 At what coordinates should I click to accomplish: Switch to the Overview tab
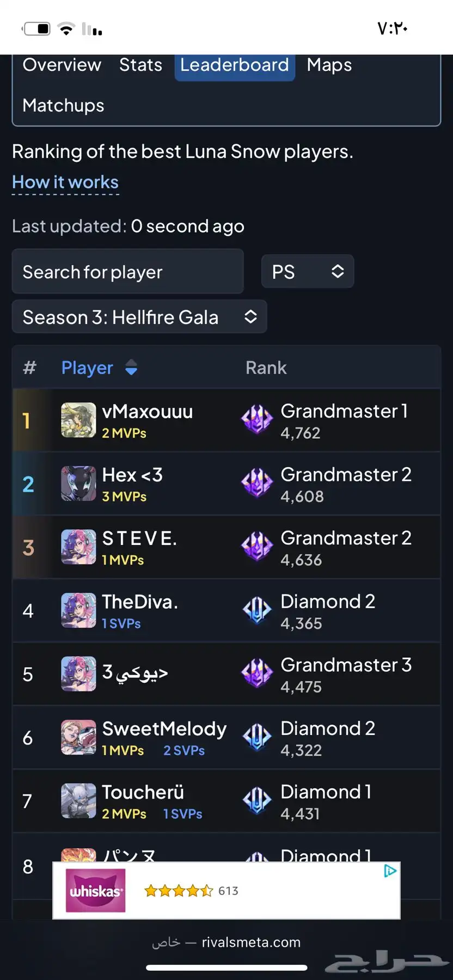point(62,65)
